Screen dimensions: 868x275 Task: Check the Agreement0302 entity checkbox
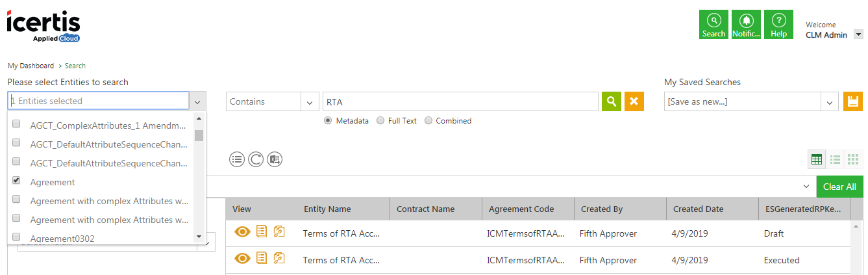tap(16, 237)
